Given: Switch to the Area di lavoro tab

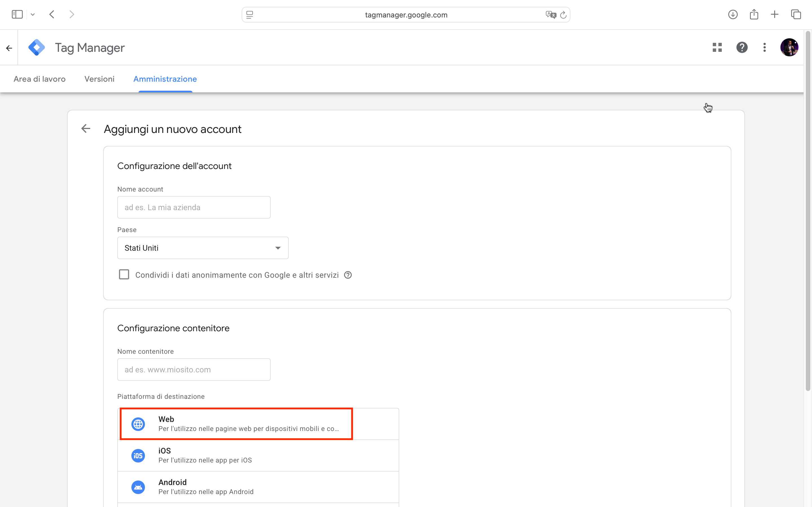Looking at the screenshot, I should pyautogui.click(x=39, y=79).
